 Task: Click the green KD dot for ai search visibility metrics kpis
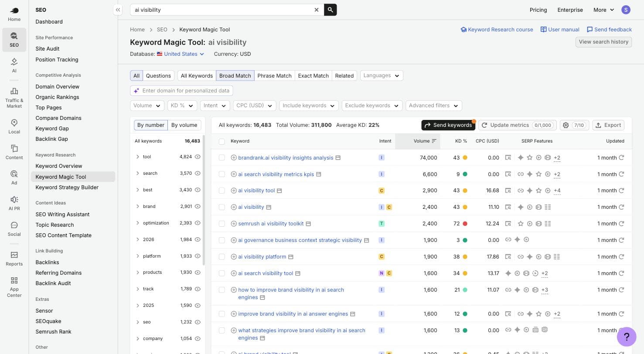click(465, 174)
